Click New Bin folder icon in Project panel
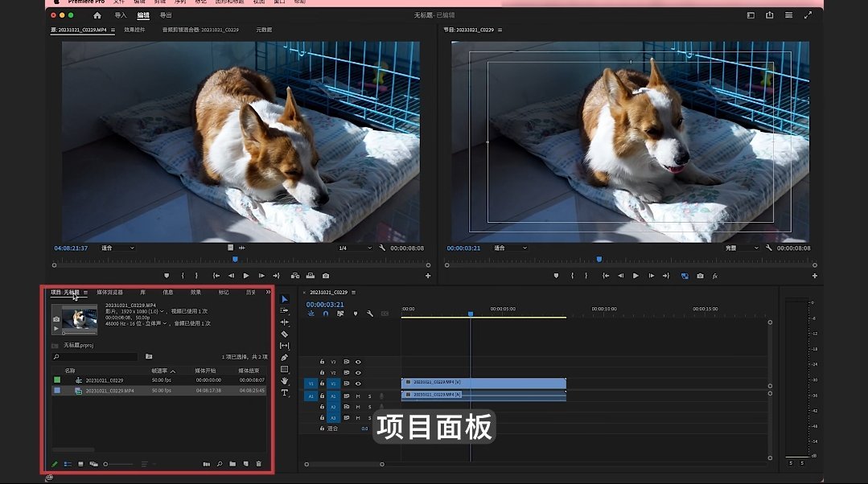The height and width of the screenshot is (484, 868). pyautogui.click(x=232, y=464)
